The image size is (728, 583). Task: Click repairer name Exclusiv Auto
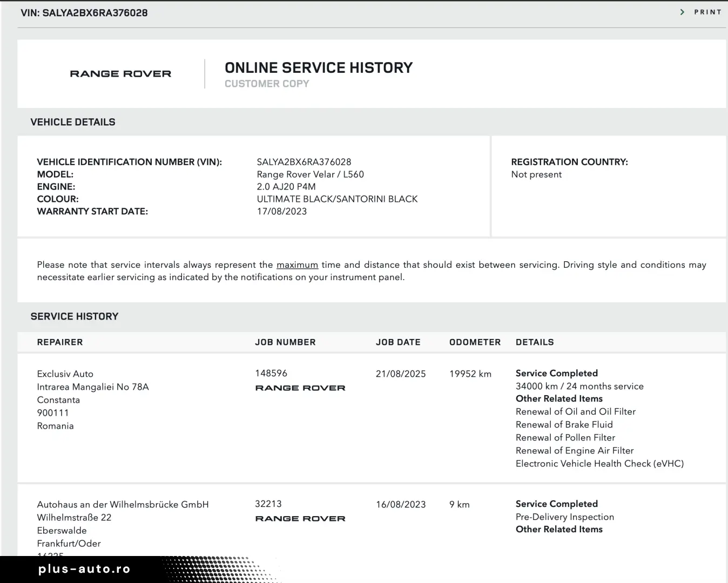pyautogui.click(x=65, y=374)
